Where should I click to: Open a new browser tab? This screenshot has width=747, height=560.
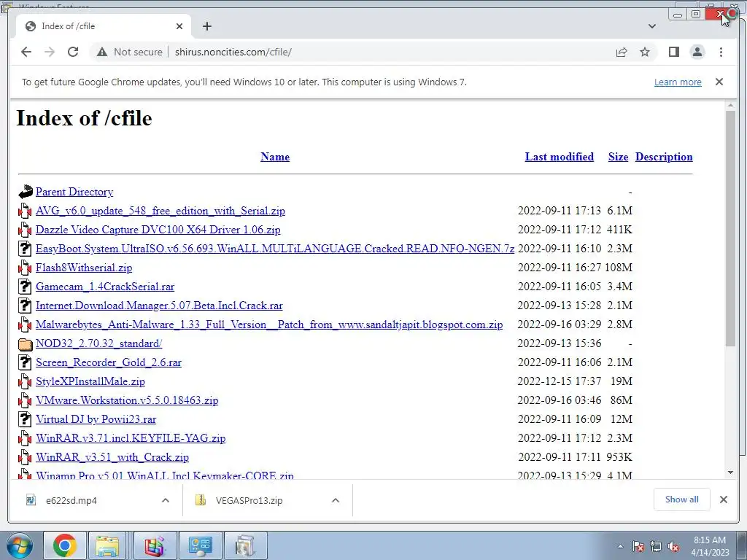coord(206,26)
